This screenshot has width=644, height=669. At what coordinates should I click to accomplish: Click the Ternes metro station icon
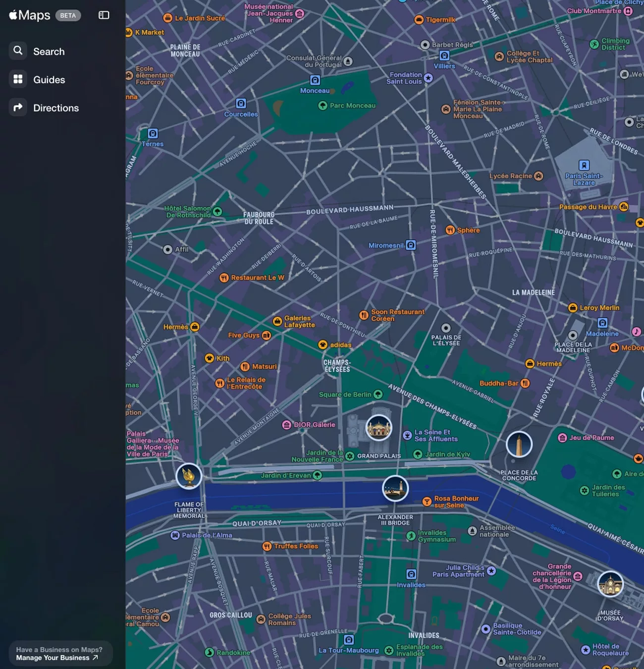click(153, 133)
